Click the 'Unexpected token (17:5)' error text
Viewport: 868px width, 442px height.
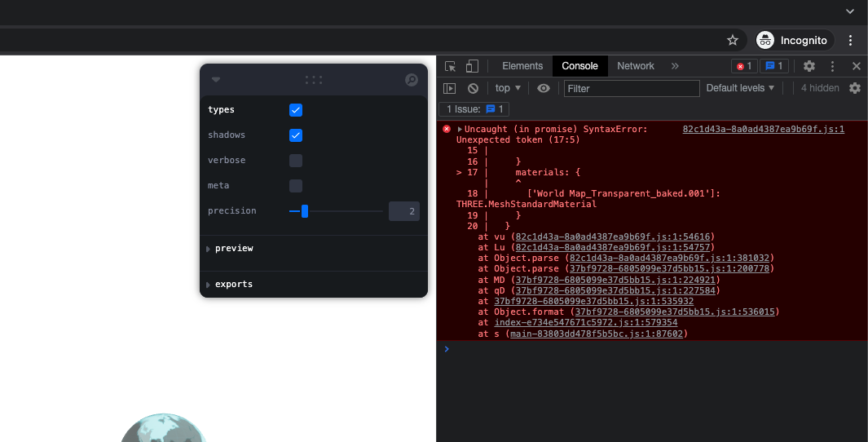pyautogui.click(x=518, y=139)
